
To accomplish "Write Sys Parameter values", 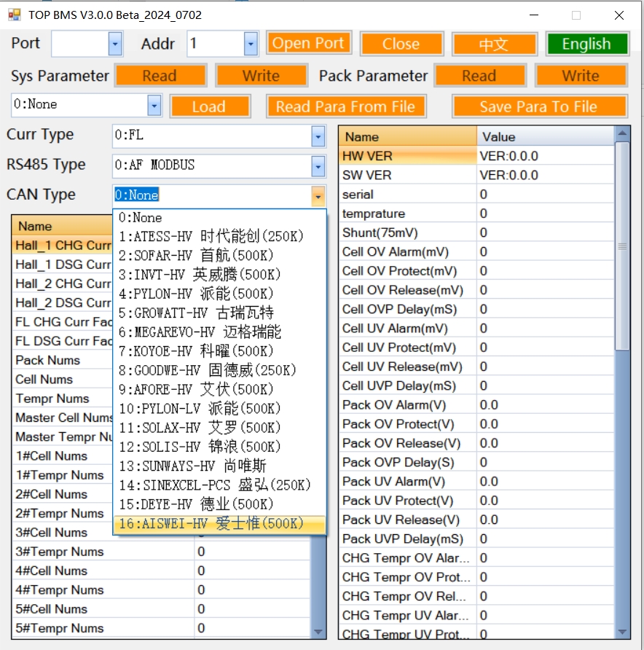I will click(261, 76).
